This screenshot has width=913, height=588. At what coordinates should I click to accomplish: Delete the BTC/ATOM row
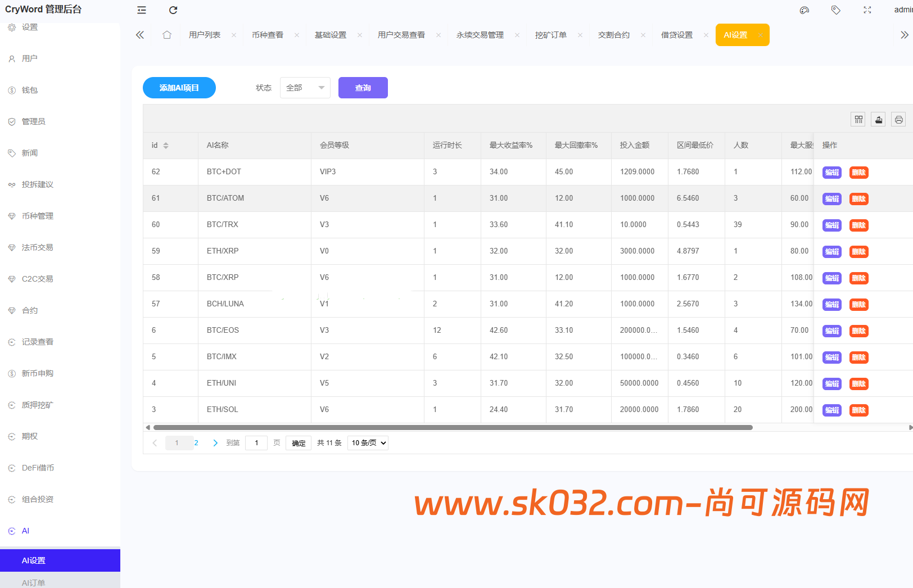(859, 199)
